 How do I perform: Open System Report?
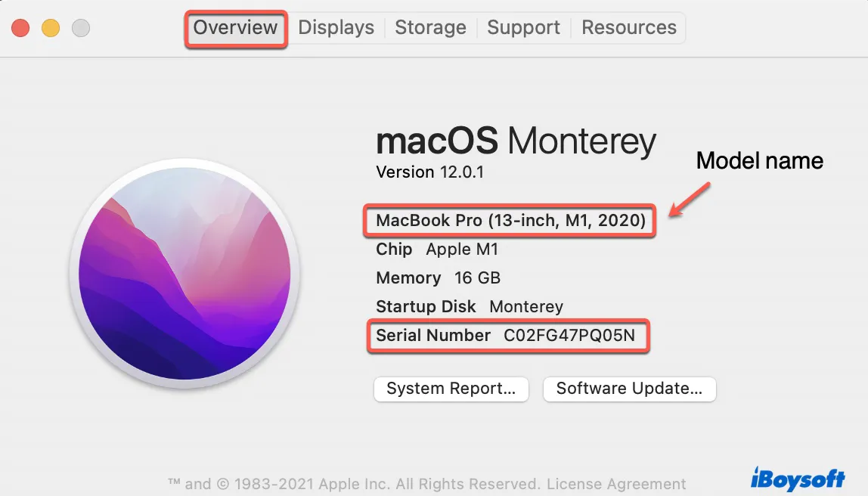[x=451, y=389]
